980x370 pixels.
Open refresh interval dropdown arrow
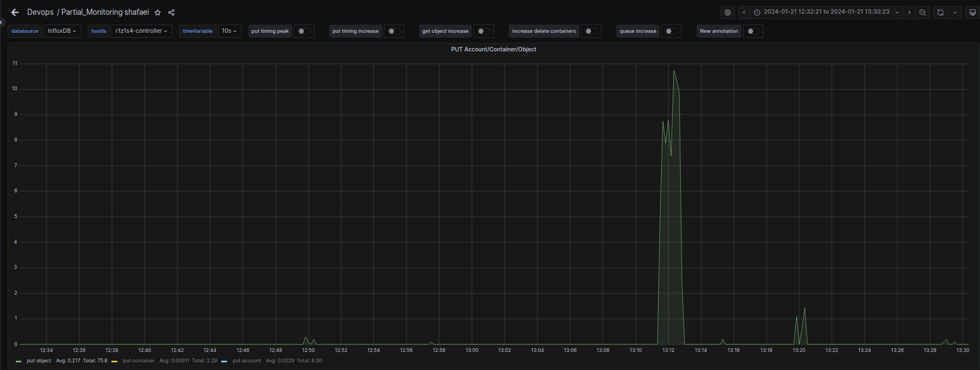pos(955,12)
